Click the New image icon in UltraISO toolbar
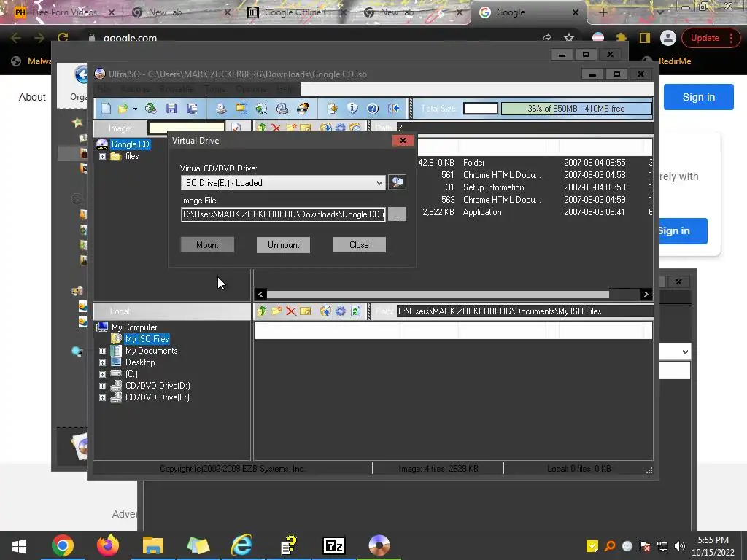Image resolution: width=747 pixels, height=560 pixels. [x=106, y=109]
